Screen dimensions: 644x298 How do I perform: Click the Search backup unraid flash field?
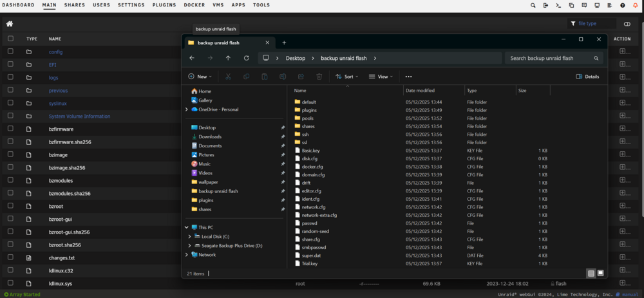[x=554, y=59]
